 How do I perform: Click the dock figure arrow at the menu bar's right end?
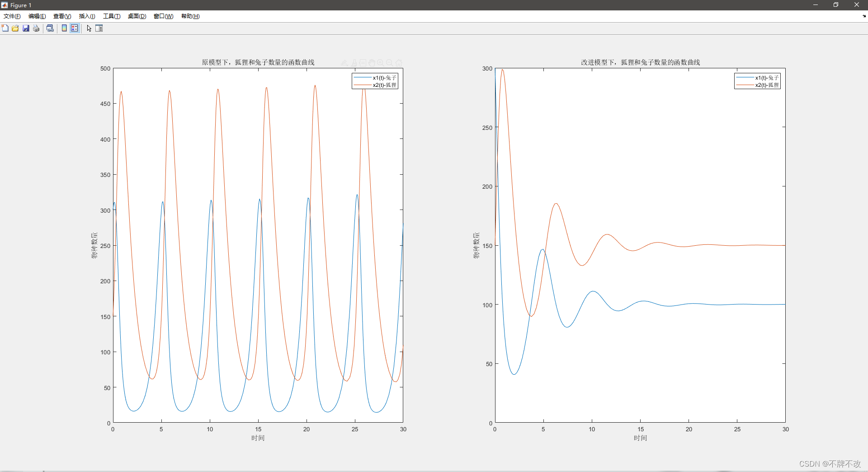tap(864, 16)
